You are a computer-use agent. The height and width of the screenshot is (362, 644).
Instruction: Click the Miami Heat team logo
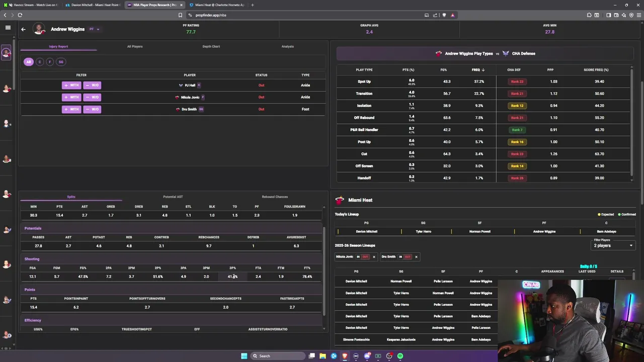tap(340, 200)
